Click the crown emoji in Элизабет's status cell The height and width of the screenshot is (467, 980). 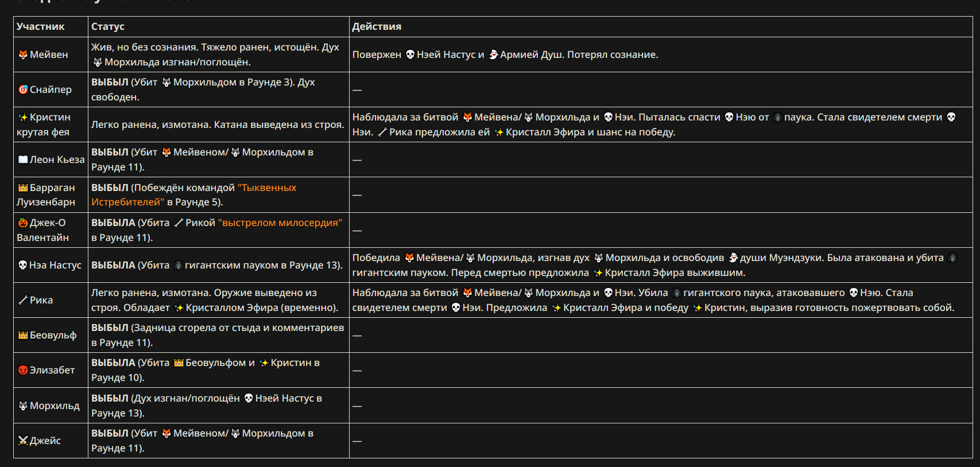[x=179, y=363]
